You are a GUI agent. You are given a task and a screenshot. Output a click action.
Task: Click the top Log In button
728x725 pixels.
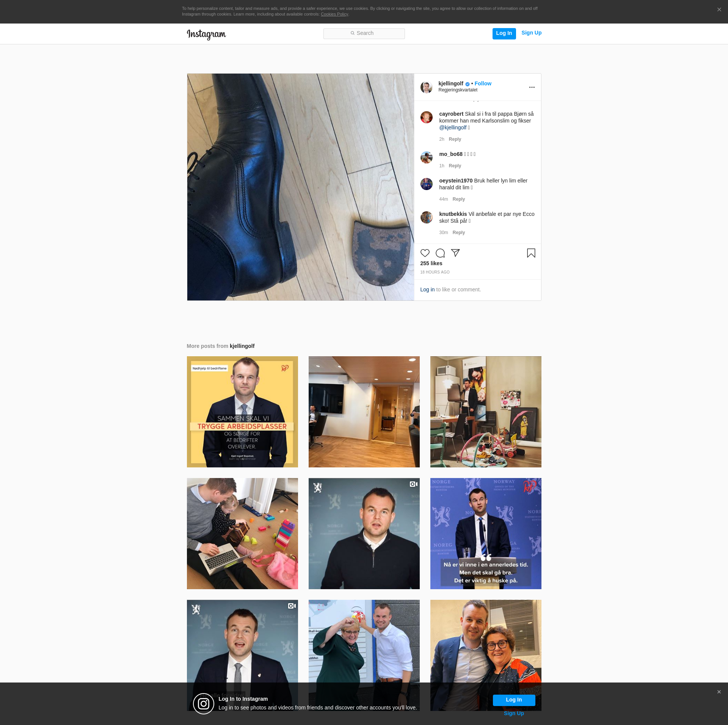coord(504,34)
